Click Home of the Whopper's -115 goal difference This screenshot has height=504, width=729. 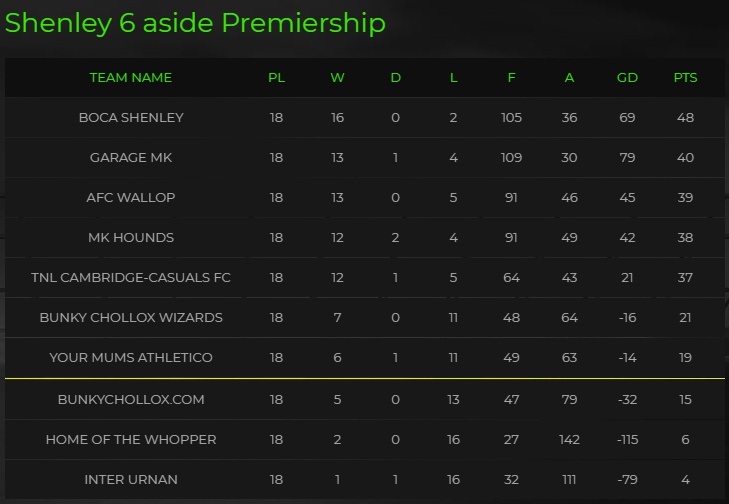point(627,439)
